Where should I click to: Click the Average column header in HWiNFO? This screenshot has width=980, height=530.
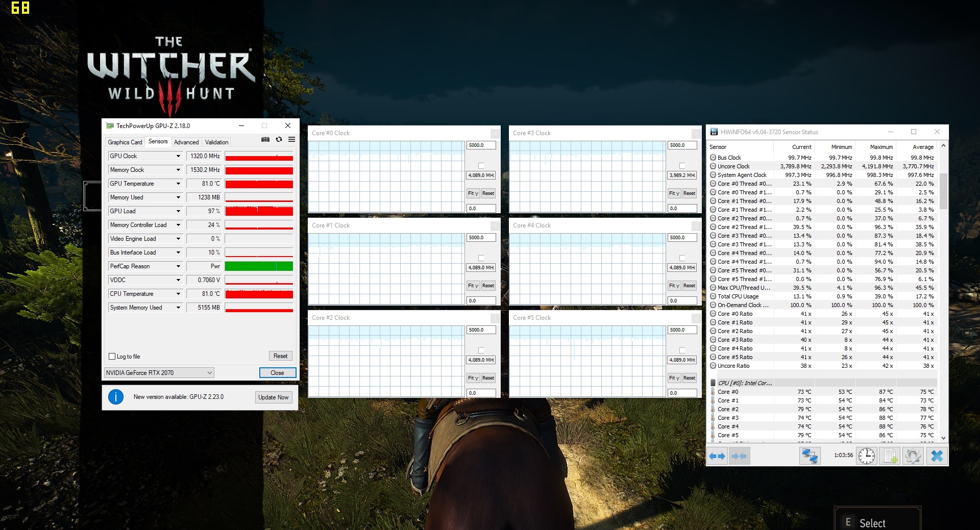[917, 147]
